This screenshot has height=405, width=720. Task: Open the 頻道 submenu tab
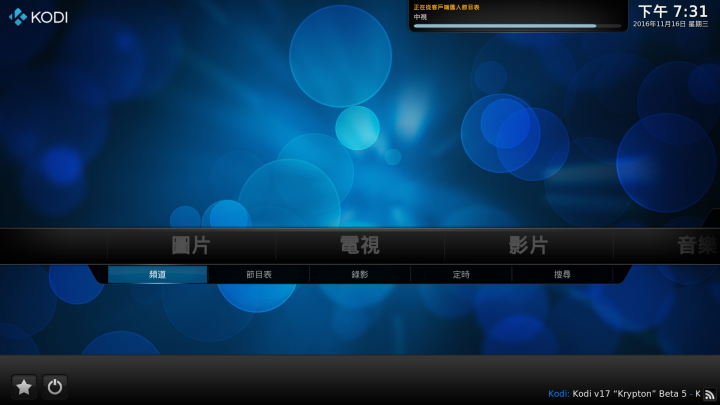pos(158,275)
